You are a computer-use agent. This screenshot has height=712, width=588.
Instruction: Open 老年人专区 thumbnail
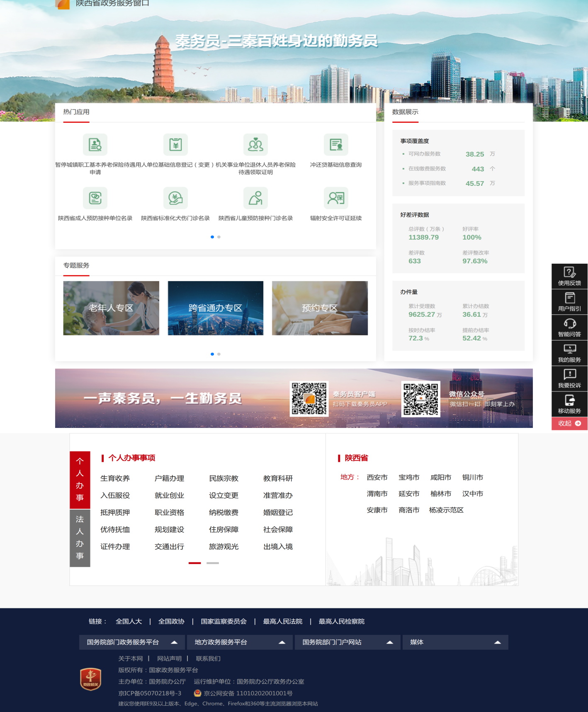point(111,308)
